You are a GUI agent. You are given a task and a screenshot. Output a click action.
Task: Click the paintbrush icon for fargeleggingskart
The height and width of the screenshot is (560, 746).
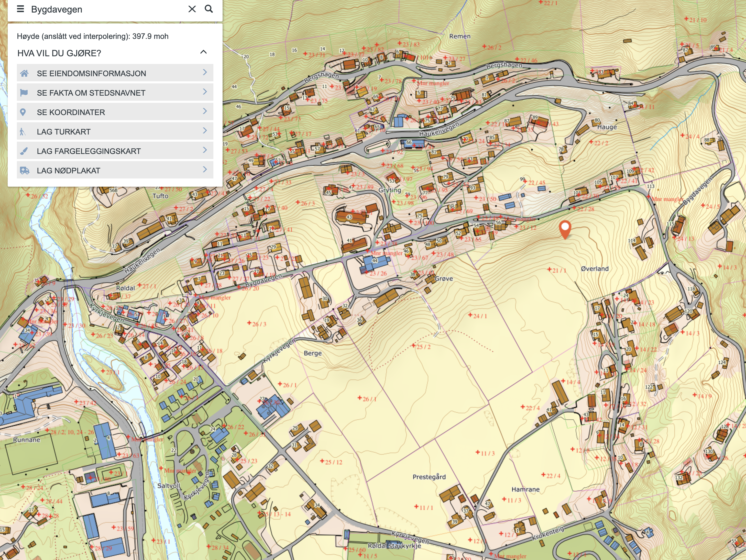(24, 151)
